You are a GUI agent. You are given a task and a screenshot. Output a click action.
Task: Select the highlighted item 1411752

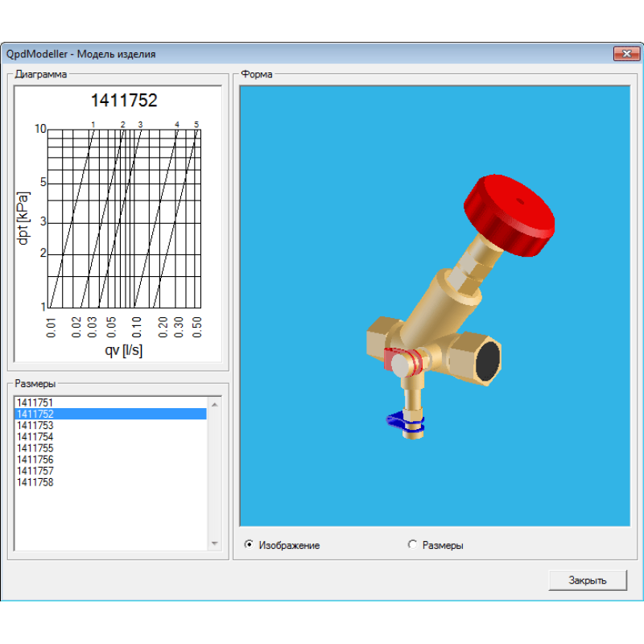click(x=35, y=414)
